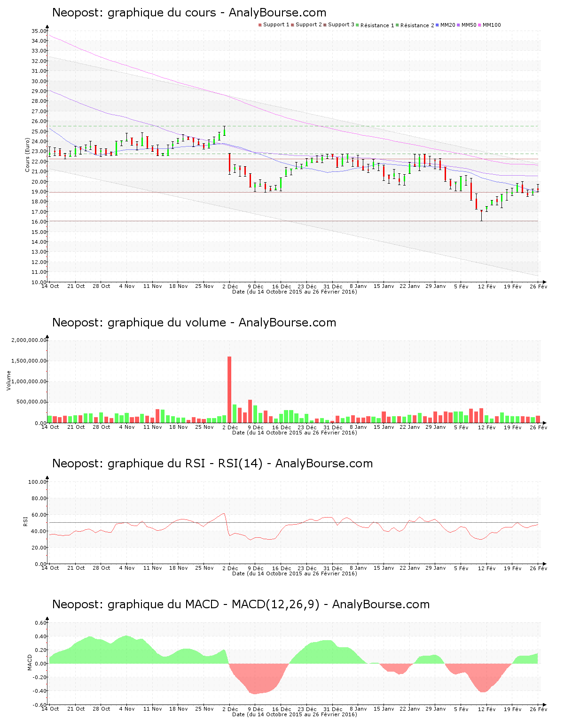
Task: Click the "RSI" vertical axis label
Action: pyautogui.click(x=25, y=521)
